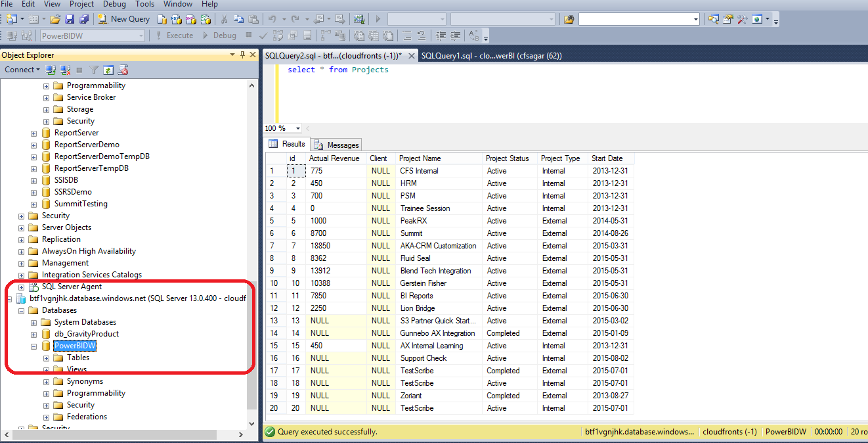The width and height of the screenshot is (868, 443).
Task: Click the Execute button
Action: pyautogui.click(x=174, y=35)
